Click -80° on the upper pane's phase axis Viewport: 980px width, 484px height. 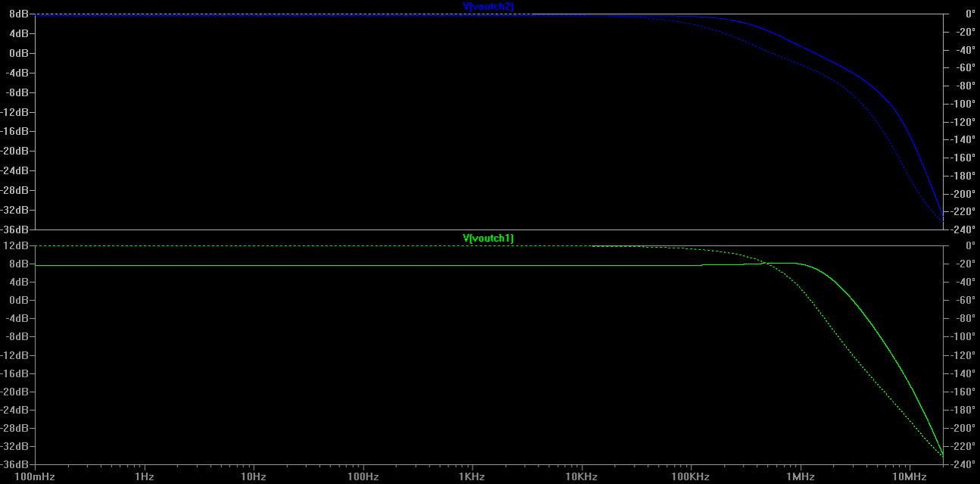point(965,86)
